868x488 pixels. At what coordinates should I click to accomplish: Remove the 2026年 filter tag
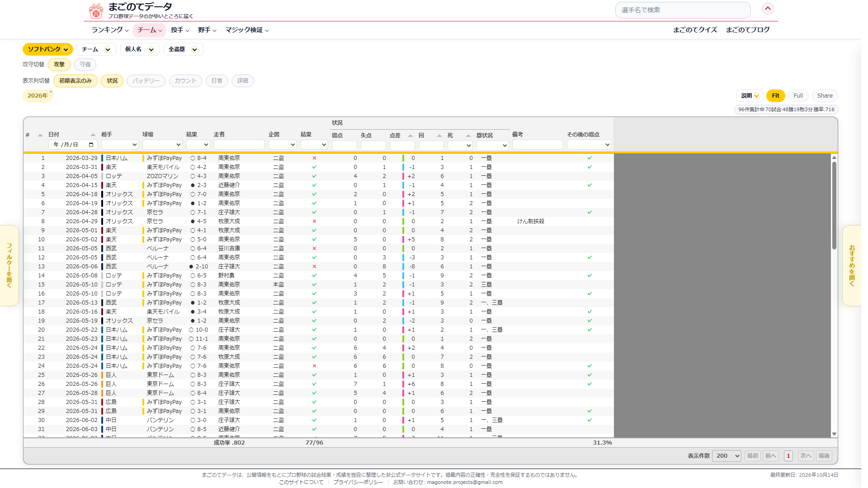(51, 92)
